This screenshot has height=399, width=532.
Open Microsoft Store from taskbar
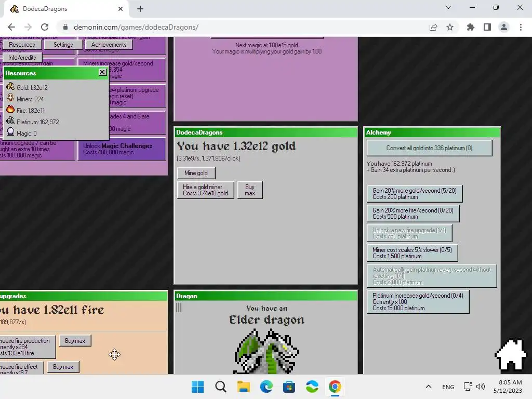point(289,387)
